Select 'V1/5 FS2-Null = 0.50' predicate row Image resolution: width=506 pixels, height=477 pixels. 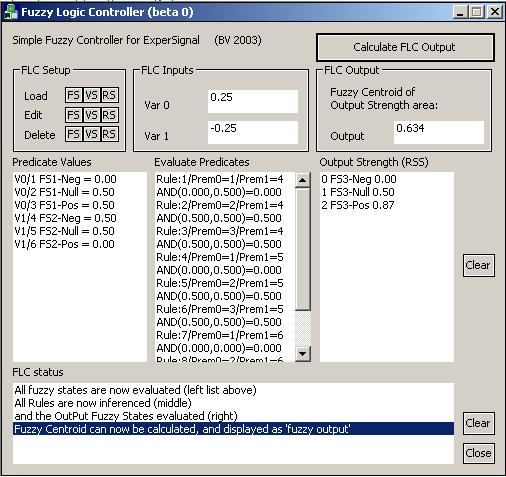point(80,231)
